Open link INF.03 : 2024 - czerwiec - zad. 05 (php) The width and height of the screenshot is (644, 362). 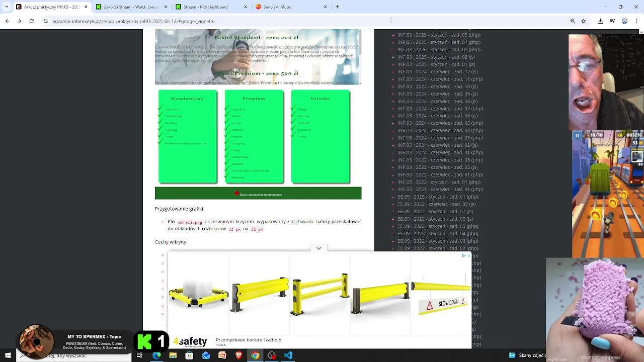point(440,123)
